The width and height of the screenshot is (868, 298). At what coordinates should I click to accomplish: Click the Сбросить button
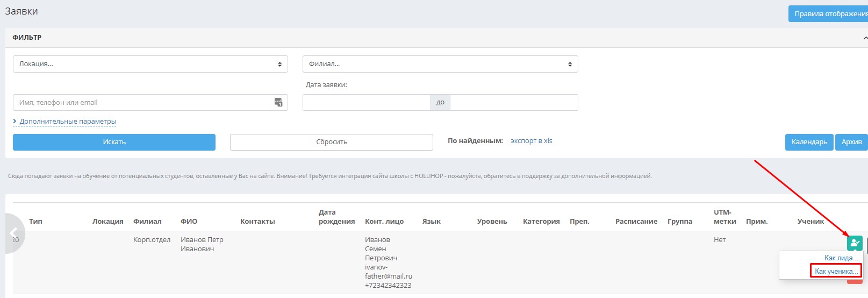pos(332,142)
